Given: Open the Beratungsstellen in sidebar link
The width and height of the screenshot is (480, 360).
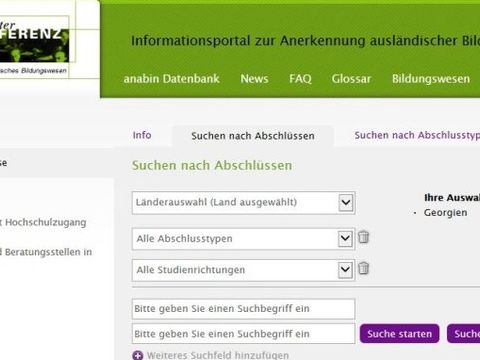Looking at the screenshot, I should (46, 252).
